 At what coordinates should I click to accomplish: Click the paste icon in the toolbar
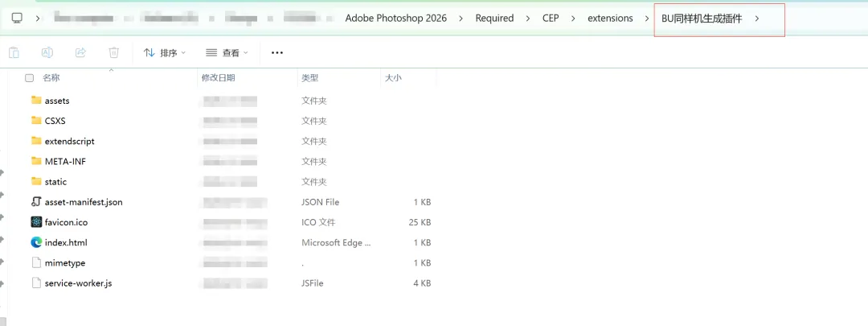[14, 52]
